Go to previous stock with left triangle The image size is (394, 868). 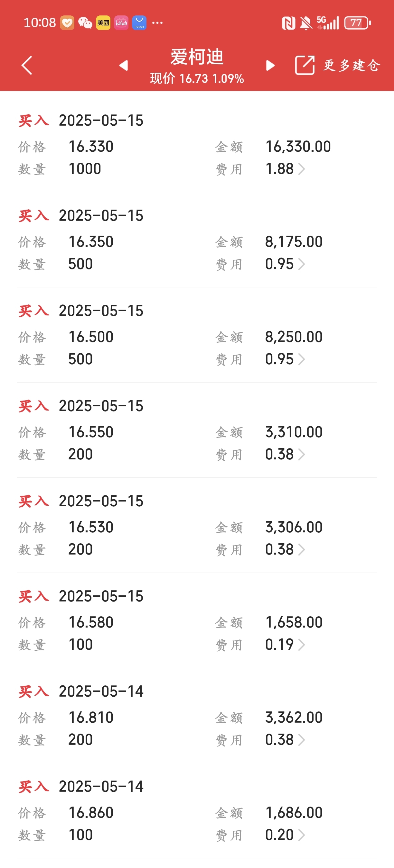[x=124, y=65]
